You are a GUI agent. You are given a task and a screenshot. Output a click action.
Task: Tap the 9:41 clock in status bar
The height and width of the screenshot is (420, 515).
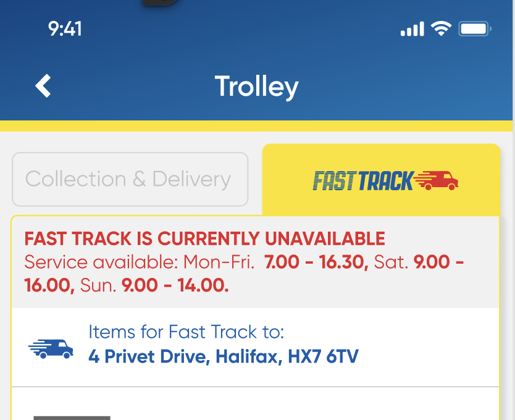pyautogui.click(x=65, y=28)
